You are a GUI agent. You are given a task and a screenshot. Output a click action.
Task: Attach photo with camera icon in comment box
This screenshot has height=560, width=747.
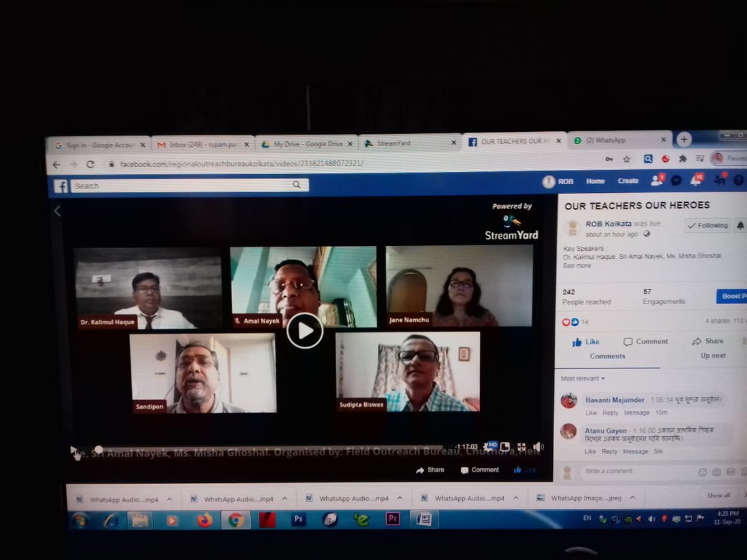click(x=716, y=472)
